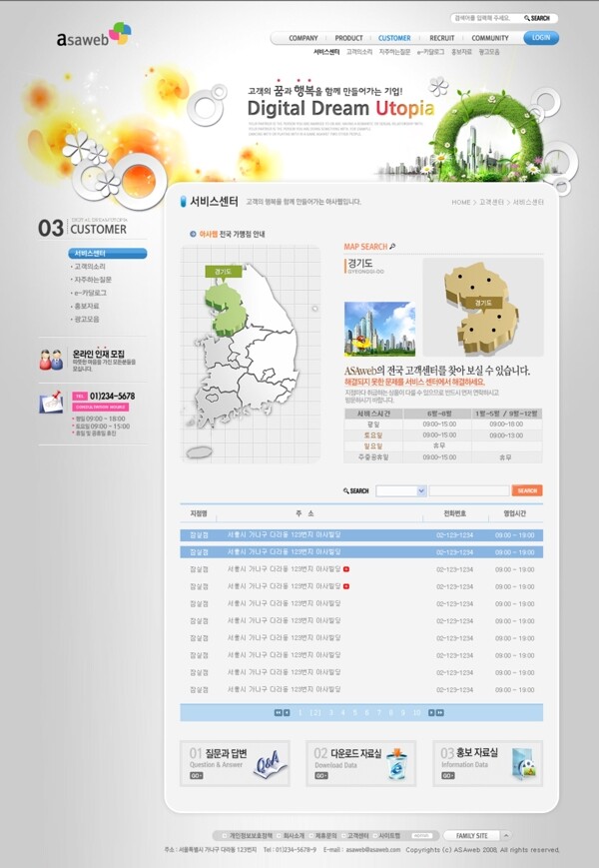Screen dimensions: 599x868
Task: Click the 온라인 인재 모집 link
Action: 99,354
